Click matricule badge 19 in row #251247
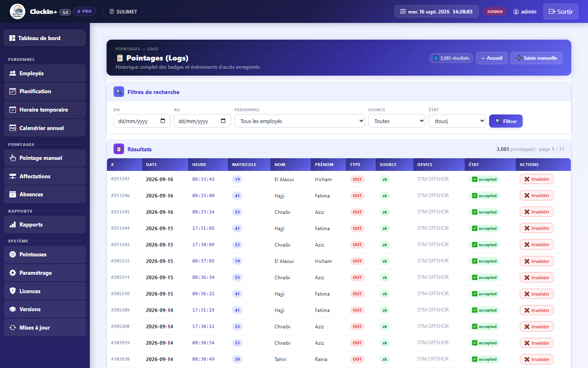This screenshot has width=588, height=368. pos(237,179)
